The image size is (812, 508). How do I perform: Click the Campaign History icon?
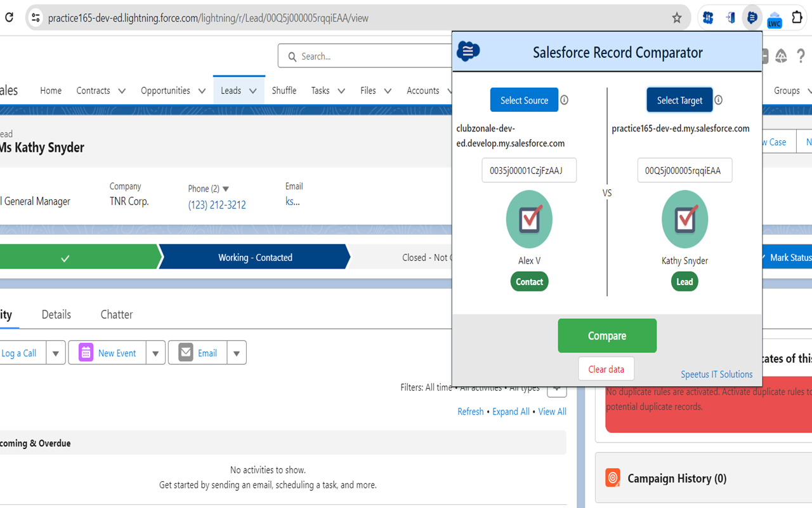click(613, 478)
